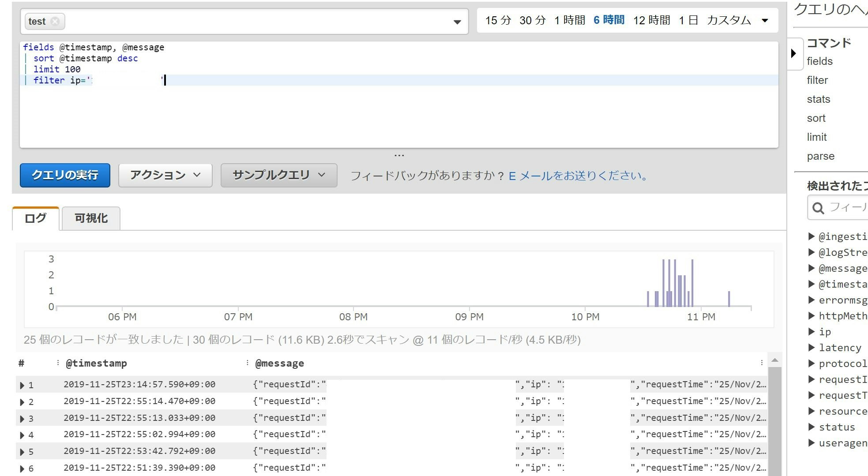The width and height of the screenshot is (868, 476).
Task: Expand the ip field
Action: pos(811,332)
